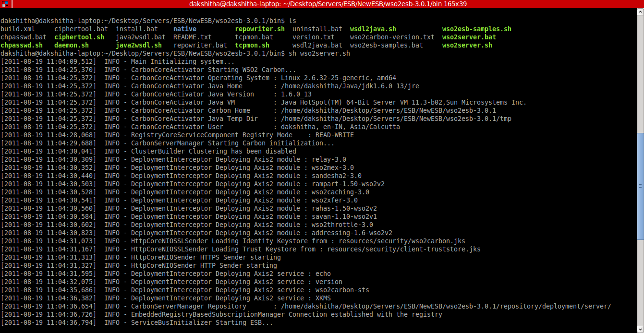Open the window menu icon in the title bar

click(5, 4)
